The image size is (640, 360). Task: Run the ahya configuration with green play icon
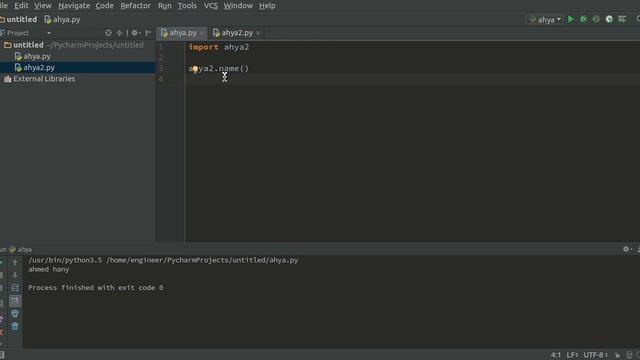click(x=571, y=19)
